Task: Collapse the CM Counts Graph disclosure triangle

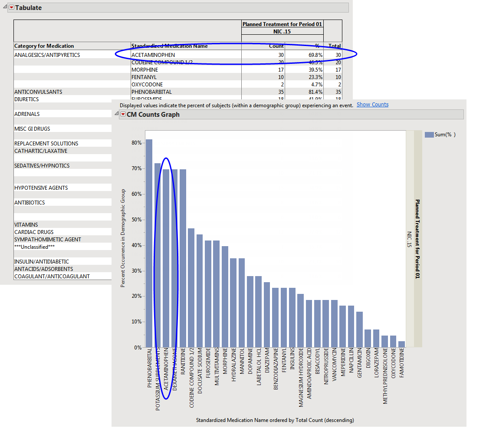Action: (x=116, y=115)
